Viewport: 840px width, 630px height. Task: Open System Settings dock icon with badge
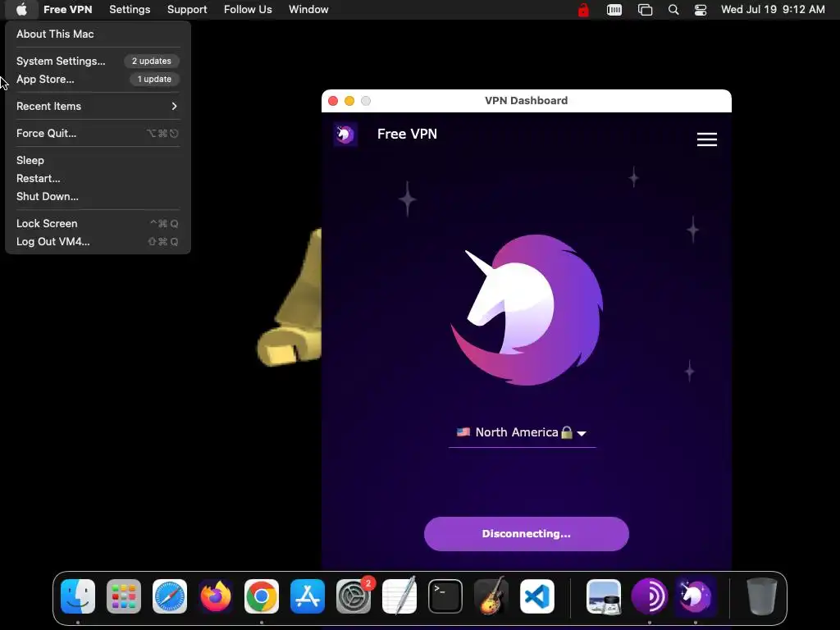point(354,596)
